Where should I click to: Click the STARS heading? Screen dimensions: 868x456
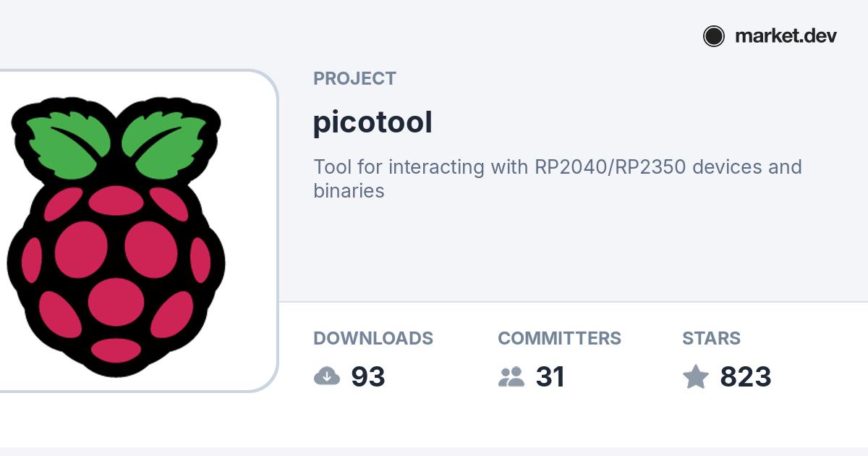[711, 338]
